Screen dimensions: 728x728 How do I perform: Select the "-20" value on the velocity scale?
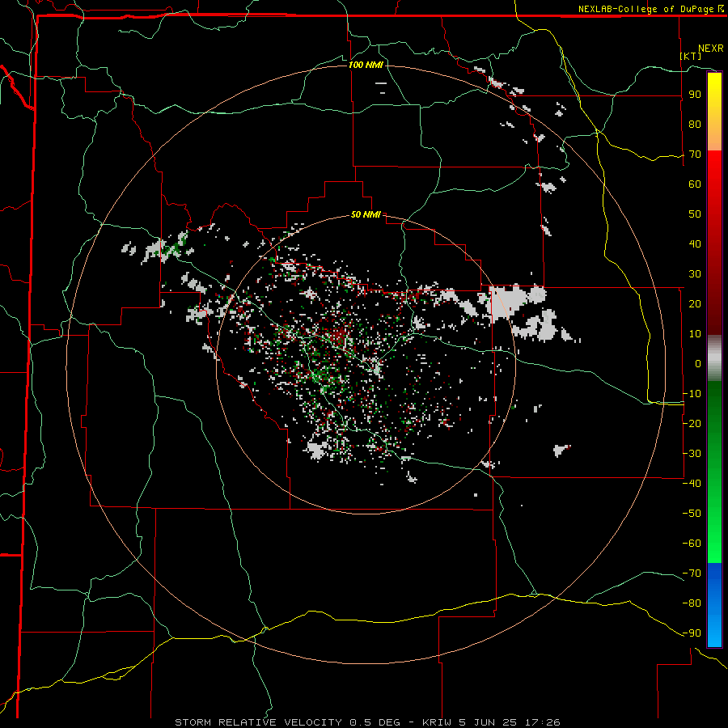pyautogui.click(x=692, y=423)
